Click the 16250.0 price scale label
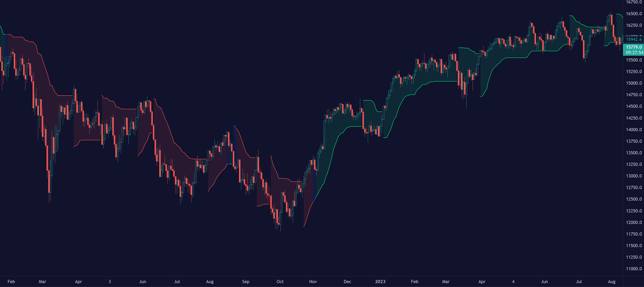Viewport: 644px width, 287px height. pos(634,25)
